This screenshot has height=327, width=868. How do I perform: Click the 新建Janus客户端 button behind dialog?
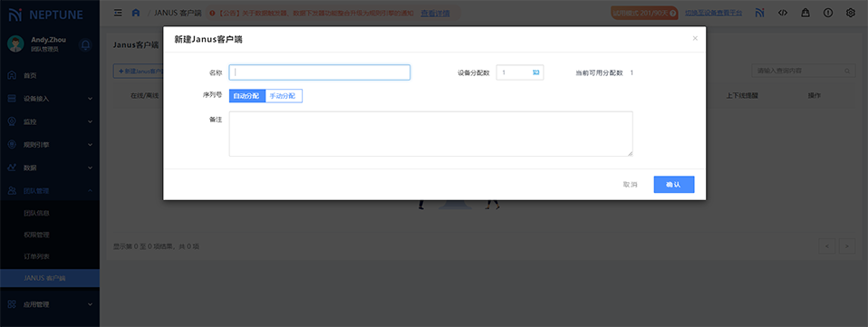[139, 72]
